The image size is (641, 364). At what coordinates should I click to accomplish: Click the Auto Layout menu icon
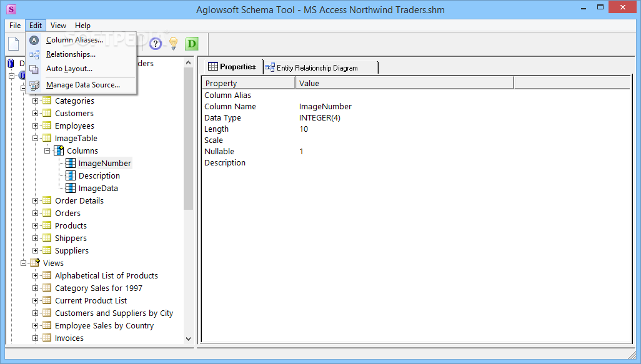click(34, 69)
